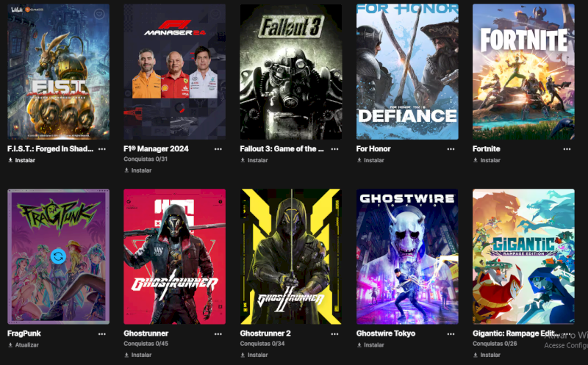Image resolution: width=588 pixels, height=365 pixels.
Task: Open the three-dot options for Fortnite
Action: (x=567, y=149)
